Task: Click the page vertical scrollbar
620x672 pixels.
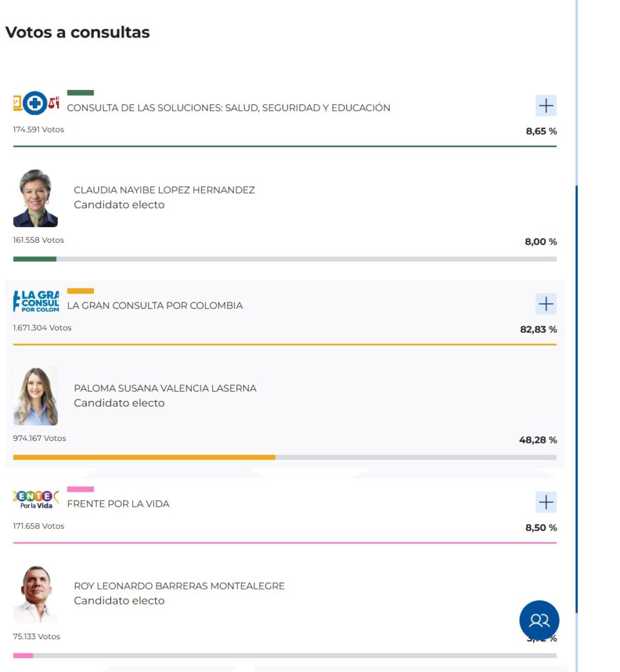Action: click(577, 394)
